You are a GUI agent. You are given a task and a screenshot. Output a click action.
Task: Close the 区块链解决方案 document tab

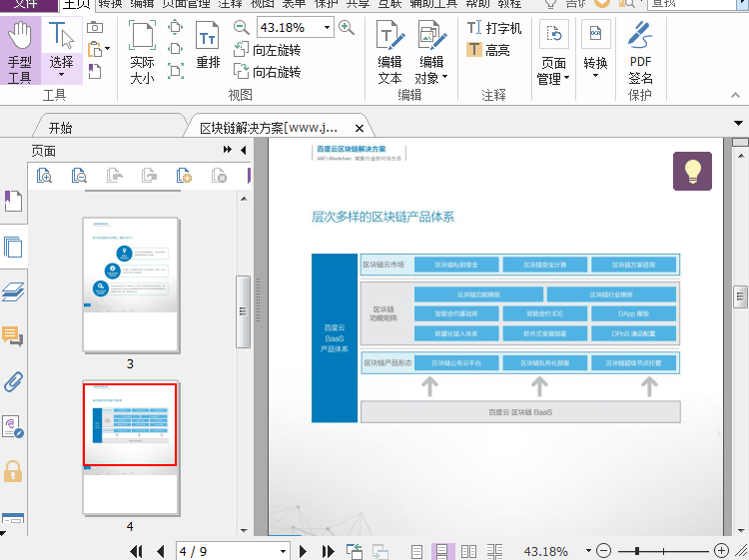pos(360,128)
